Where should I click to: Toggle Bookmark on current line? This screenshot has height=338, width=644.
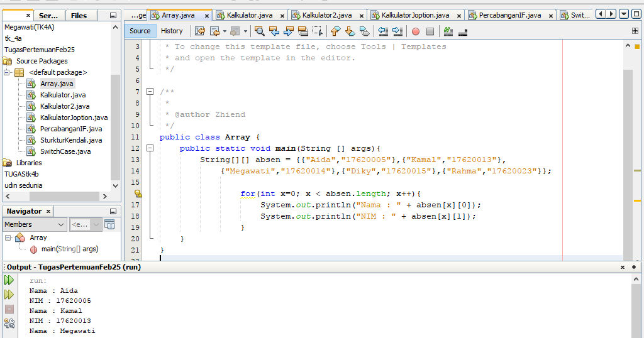364,31
